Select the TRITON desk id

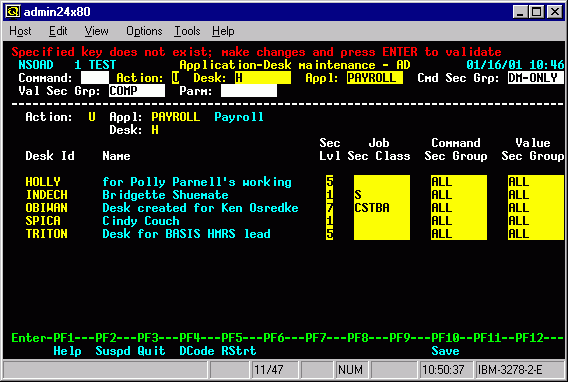(47, 234)
